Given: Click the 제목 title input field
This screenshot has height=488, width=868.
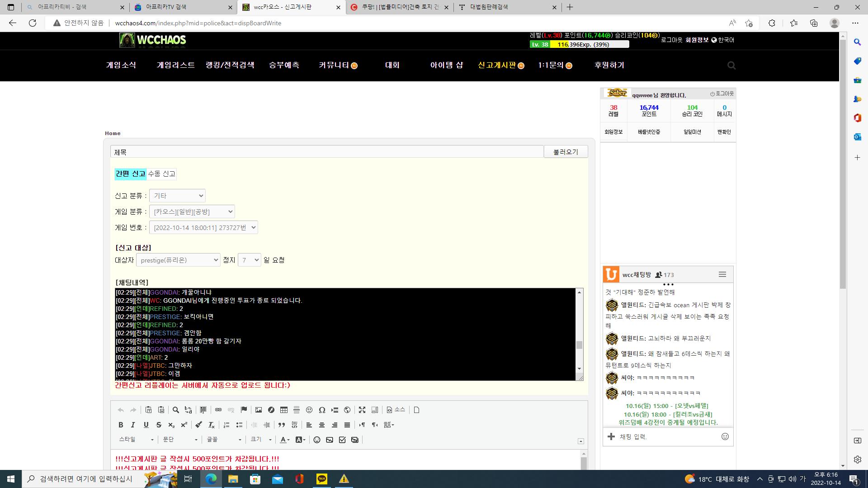Looking at the screenshot, I should pyautogui.click(x=327, y=152).
